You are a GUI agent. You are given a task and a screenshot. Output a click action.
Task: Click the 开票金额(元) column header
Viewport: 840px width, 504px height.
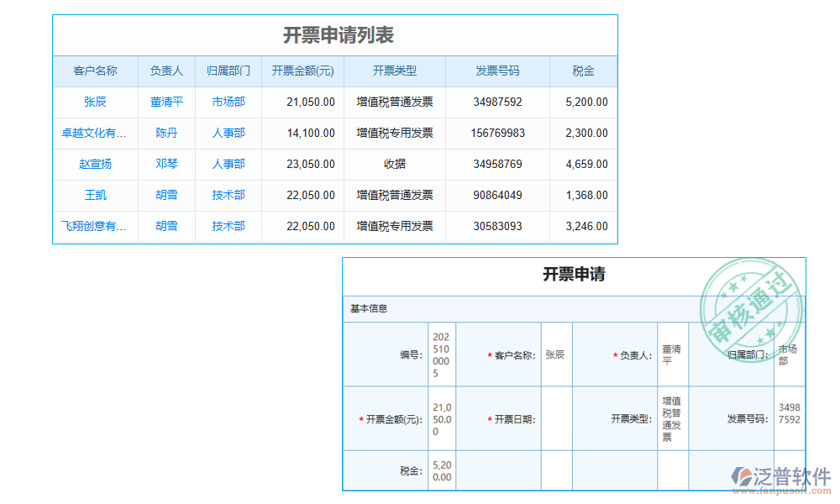302,71
